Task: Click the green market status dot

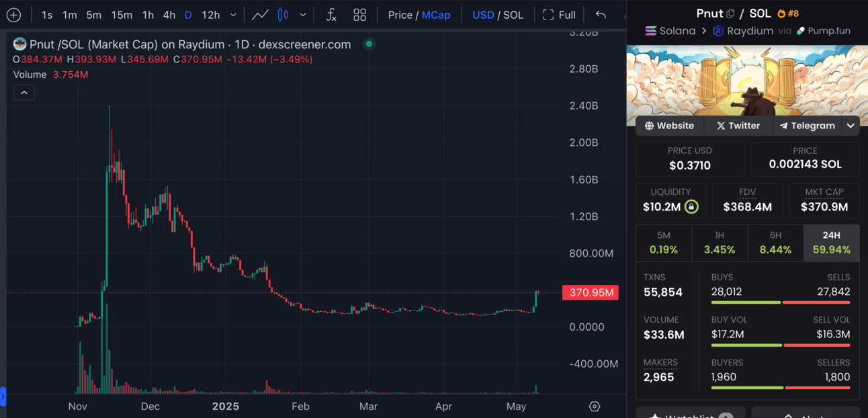Action: click(368, 44)
